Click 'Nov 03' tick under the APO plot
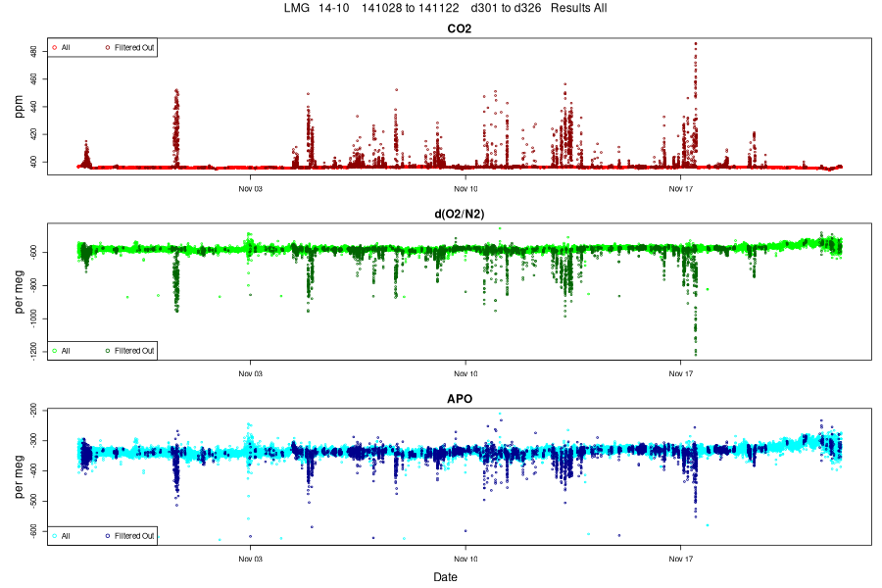882x588 pixels. pos(250,559)
